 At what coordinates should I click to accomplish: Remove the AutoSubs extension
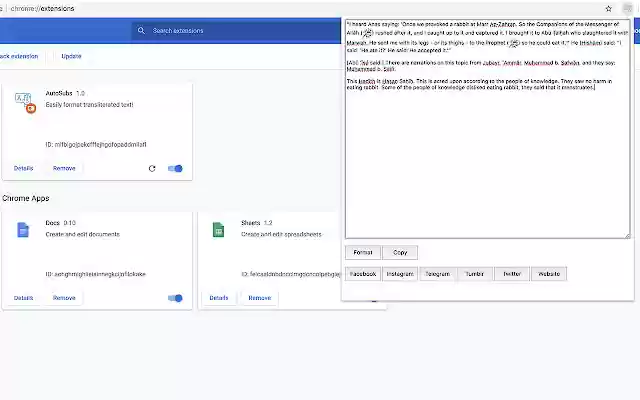(64, 168)
